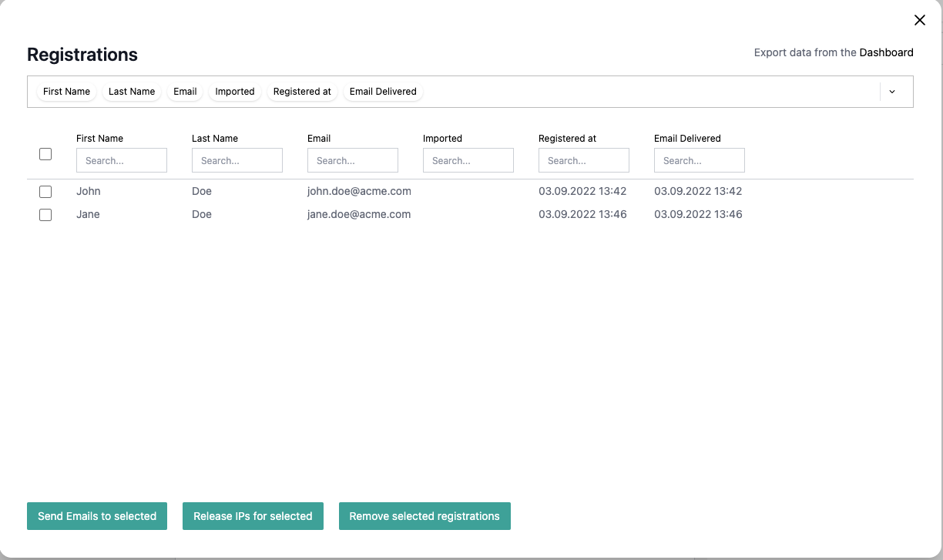Click Release IPs for selected

pyautogui.click(x=253, y=516)
